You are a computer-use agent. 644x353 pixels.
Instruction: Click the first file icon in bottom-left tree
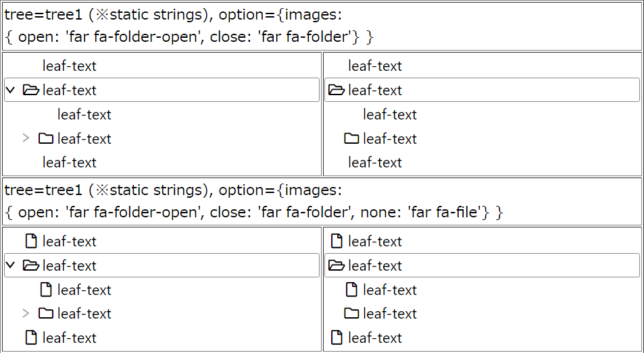point(31,241)
